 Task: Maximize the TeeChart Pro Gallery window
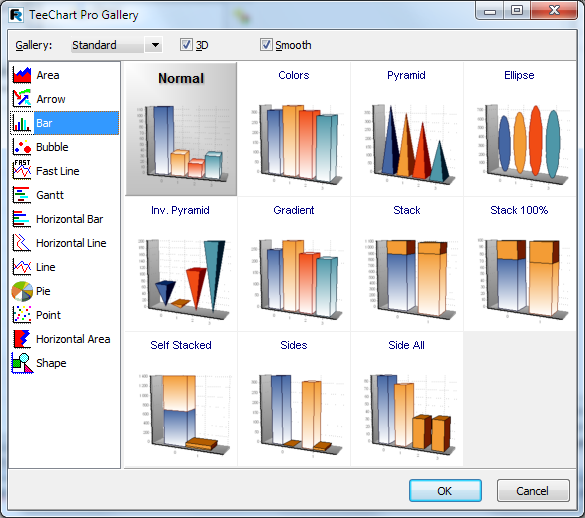(517, 11)
